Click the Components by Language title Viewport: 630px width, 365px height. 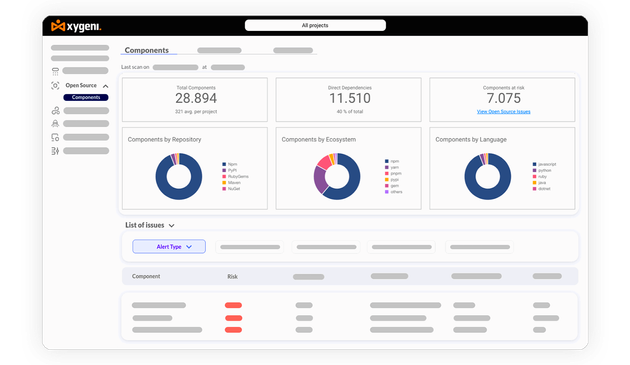[x=471, y=139]
